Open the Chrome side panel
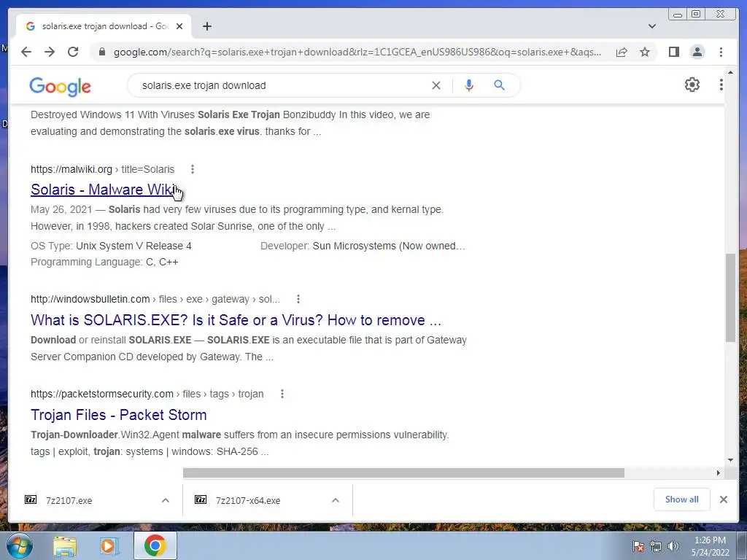 [x=673, y=52]
